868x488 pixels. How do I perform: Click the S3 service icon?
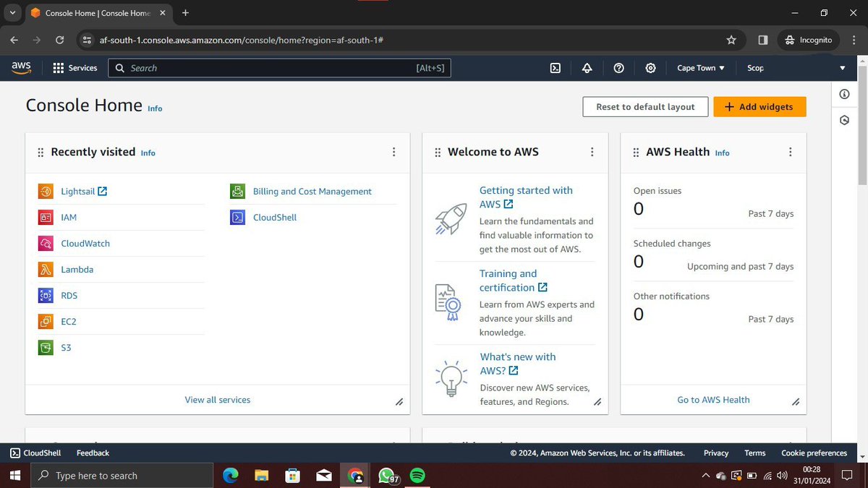(46, 348)
